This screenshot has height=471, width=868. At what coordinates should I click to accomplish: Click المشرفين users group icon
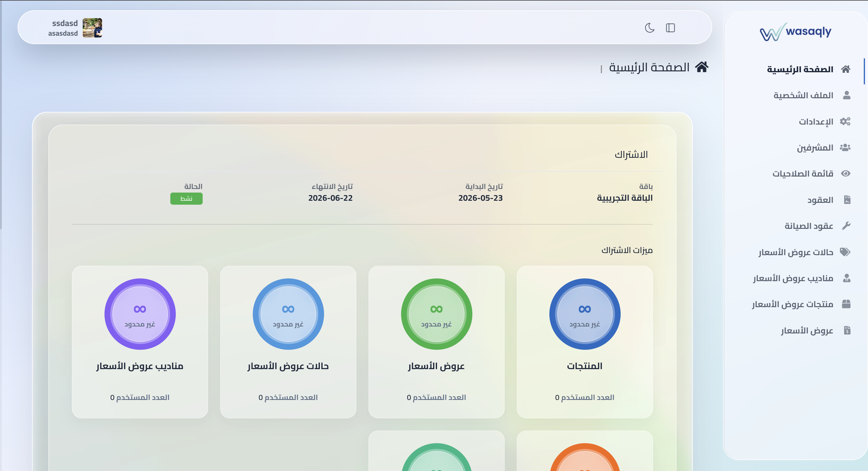point(845,148)
